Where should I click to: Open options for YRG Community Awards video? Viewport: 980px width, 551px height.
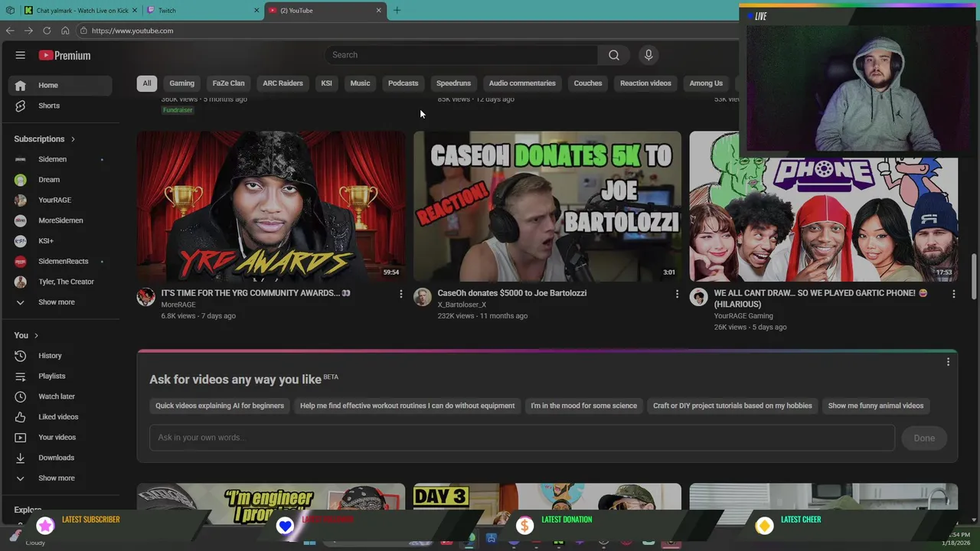(400, 294)
